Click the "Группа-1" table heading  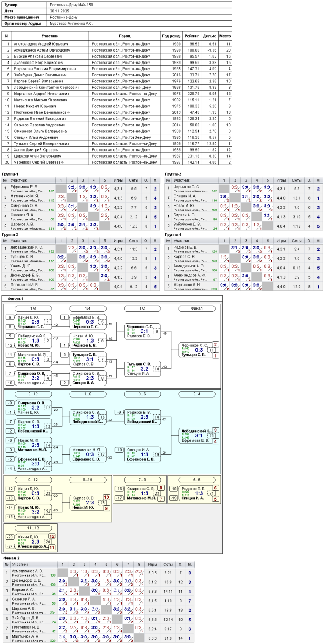(x=10, y=174)
